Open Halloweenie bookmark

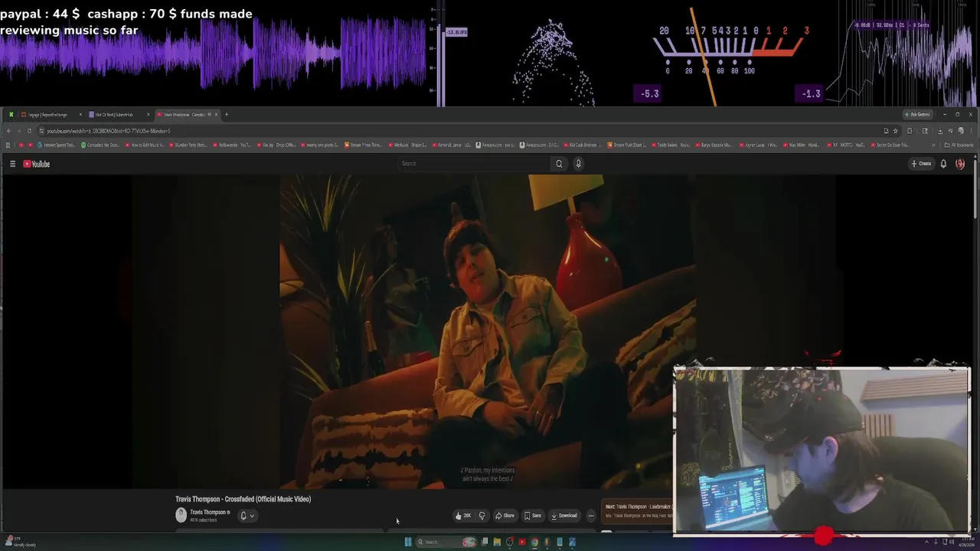232,145
